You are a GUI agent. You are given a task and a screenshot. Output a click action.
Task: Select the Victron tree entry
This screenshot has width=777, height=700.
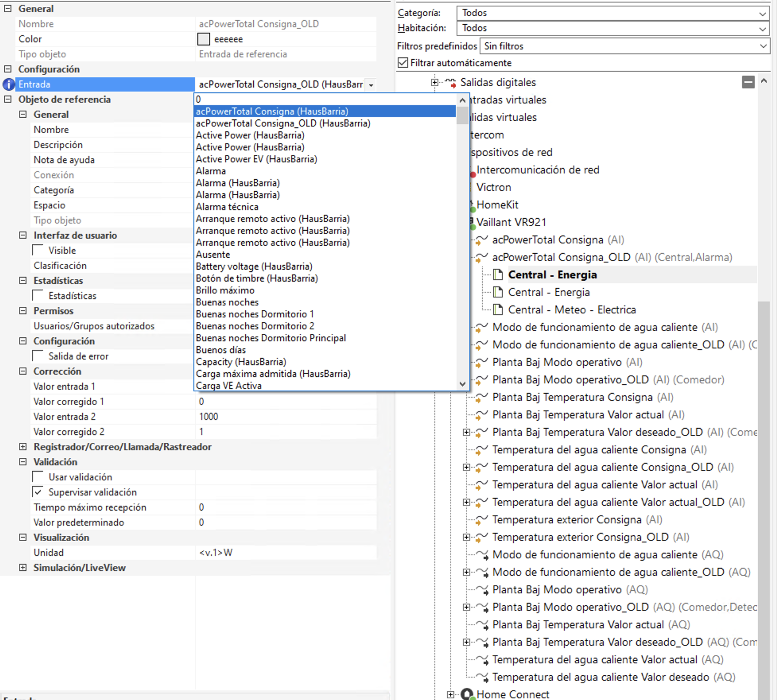(493, 187)
